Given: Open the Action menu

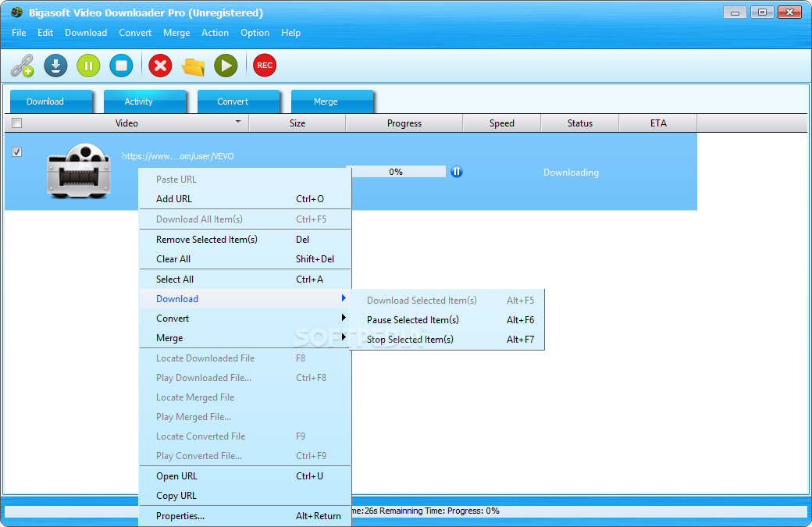Looking at the screenshot, I should click(215, 33).
